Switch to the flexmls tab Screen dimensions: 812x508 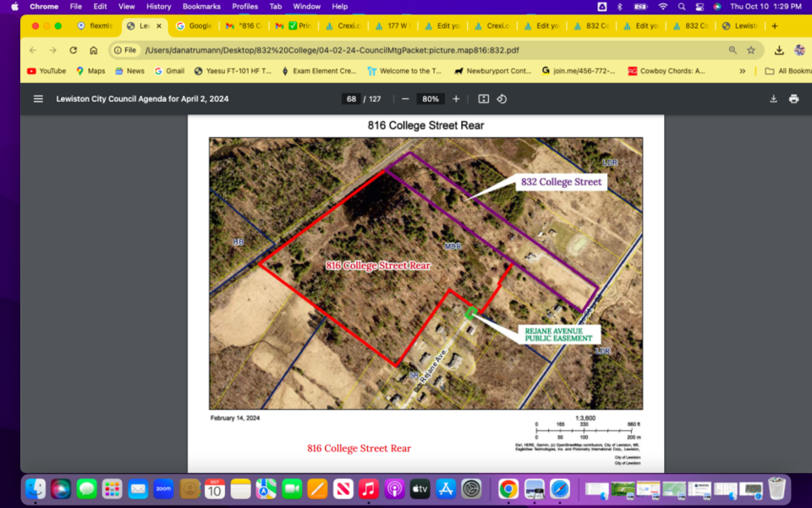[95, 26]
